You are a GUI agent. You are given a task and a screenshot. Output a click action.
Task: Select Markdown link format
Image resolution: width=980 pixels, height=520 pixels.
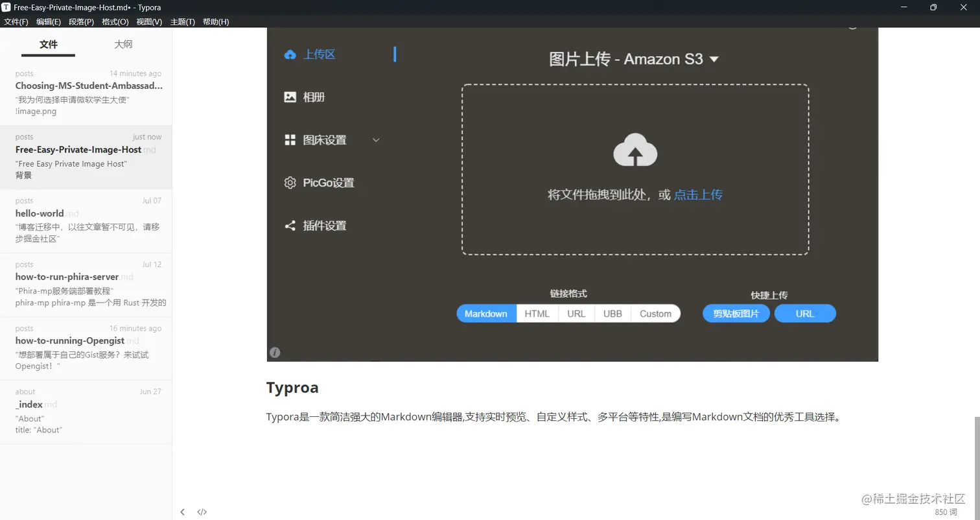coord(486,313)
